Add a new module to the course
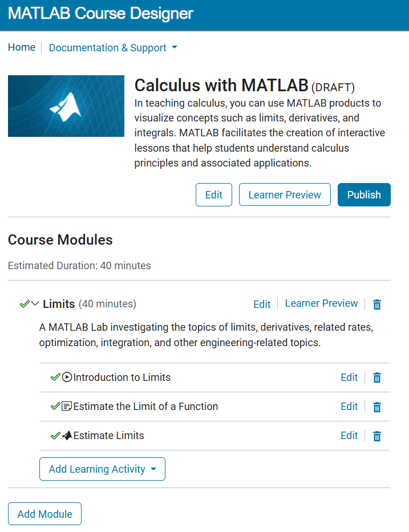Screen dimensions: 409x532 pyautogui.click(x=44, y=514)
